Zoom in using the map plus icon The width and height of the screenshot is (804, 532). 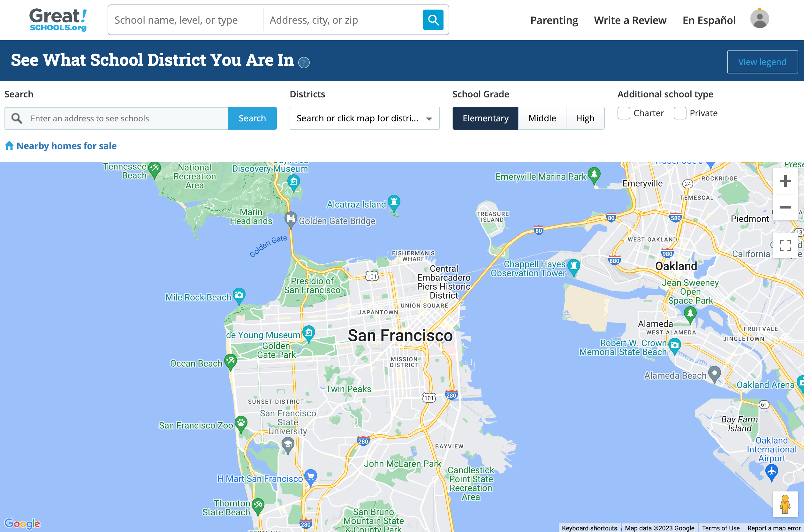(785, 181)
